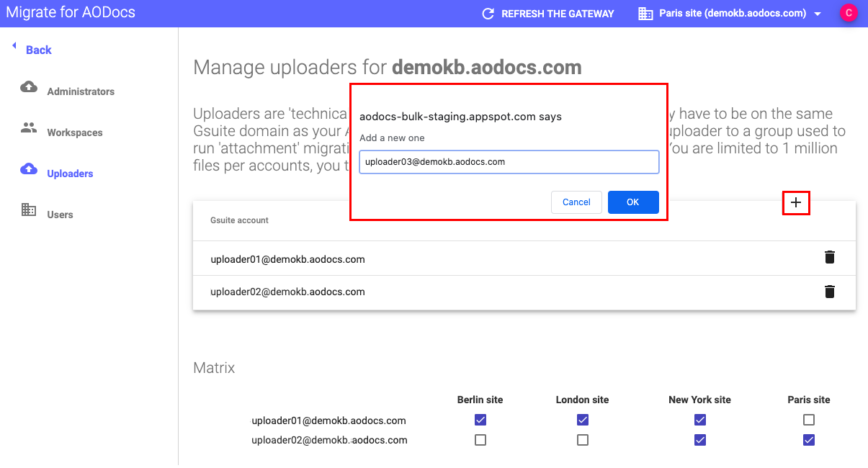Open the Users section
Viewport: 868px width, 468px height.
[60, 214]
